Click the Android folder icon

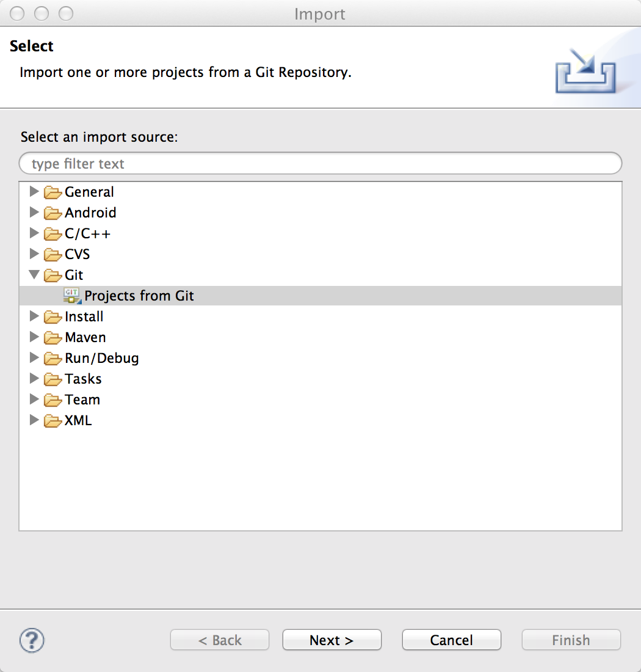pyautogui.click(x=53, y=213)
